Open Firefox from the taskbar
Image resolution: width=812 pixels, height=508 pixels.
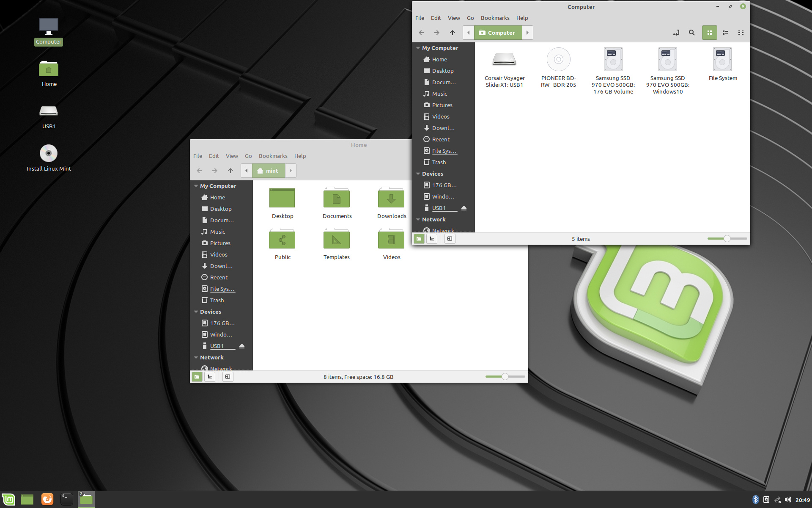coord(47,499)
